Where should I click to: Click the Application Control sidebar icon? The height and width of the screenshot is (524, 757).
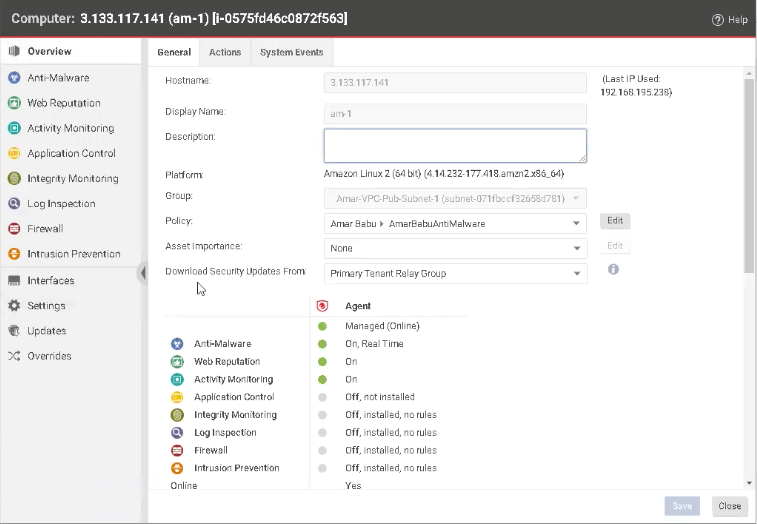[14, 153]
